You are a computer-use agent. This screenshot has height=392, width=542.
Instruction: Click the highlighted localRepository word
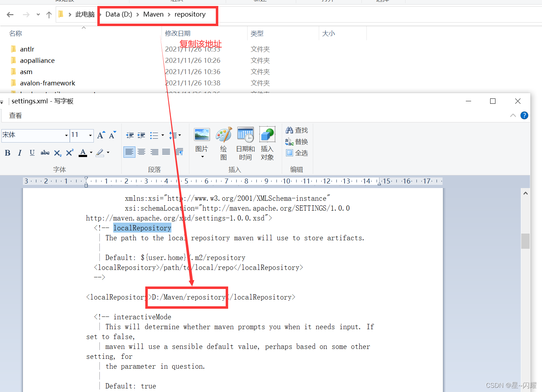[x=142, y=228]
